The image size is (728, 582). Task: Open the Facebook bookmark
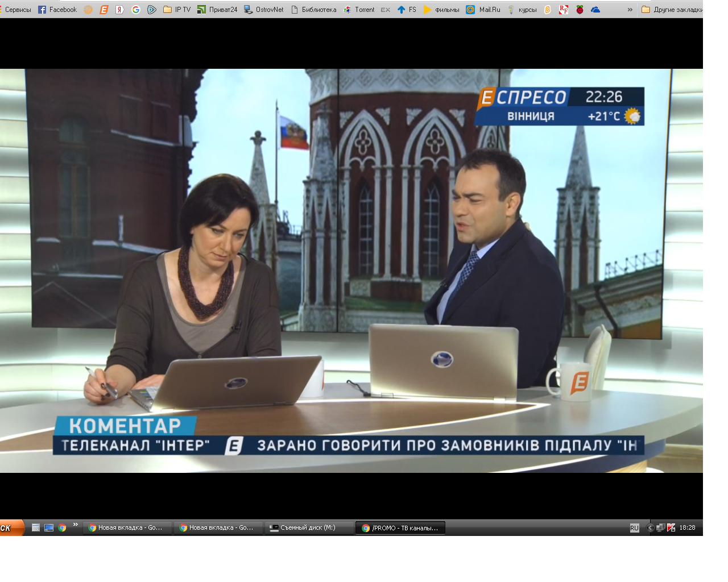(x=57, y=10)
